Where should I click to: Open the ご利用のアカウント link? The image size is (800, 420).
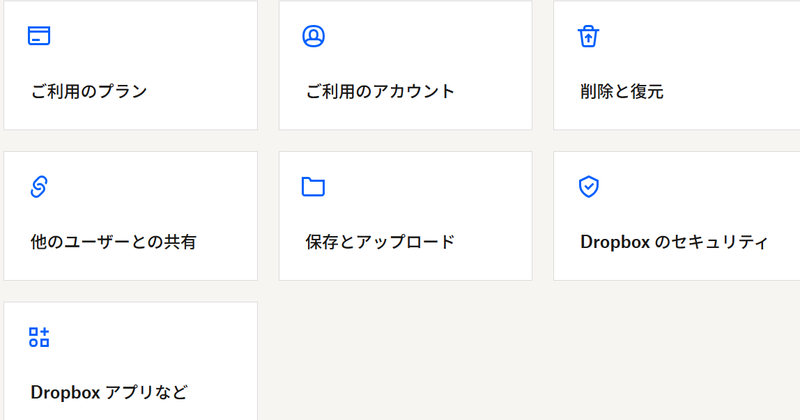[x=380, y=92]
